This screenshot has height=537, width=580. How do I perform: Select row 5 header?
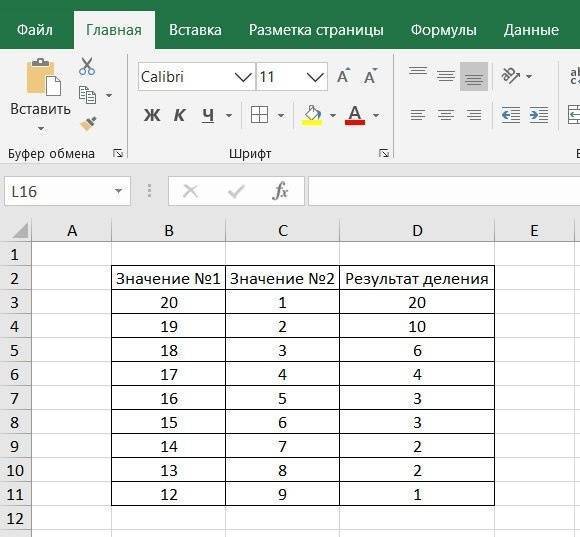click(x=15, y=350)
